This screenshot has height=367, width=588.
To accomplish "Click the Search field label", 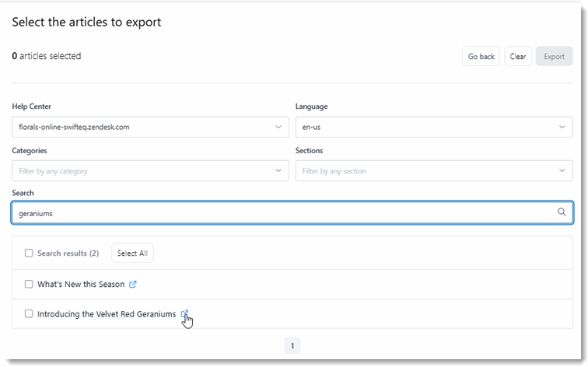I will point(23,193).
